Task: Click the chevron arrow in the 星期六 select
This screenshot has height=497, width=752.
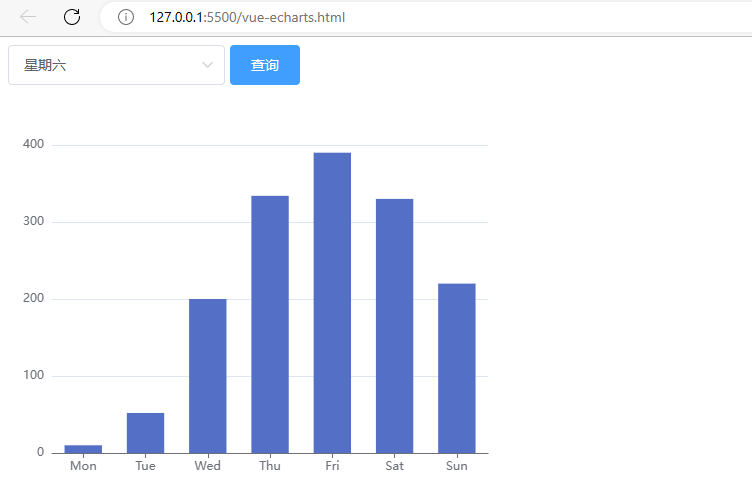Action: [207, 65]
